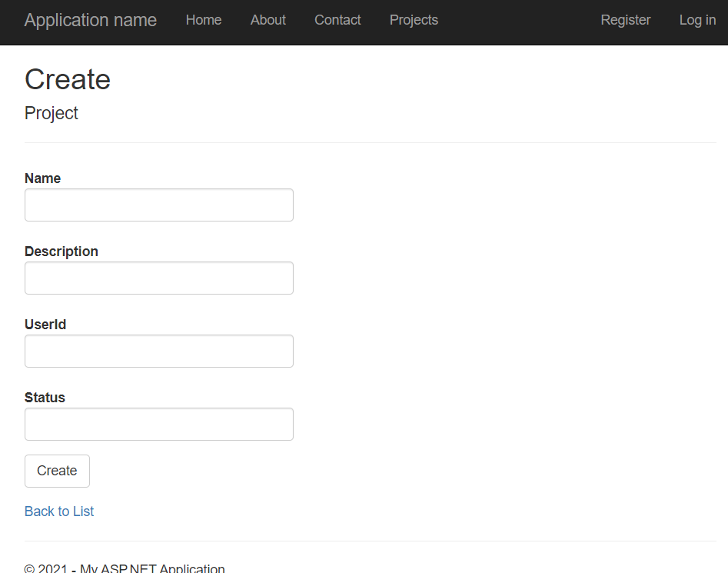This screenshot has width=728, height=573.
Task: Click the Status field label
Action: click(x=45, y=398)
